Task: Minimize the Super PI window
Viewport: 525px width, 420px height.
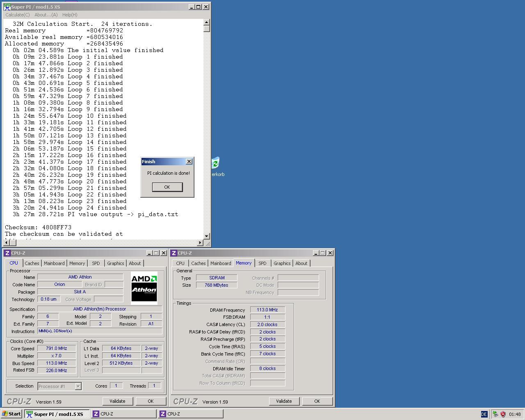Action: coord(192,7)
